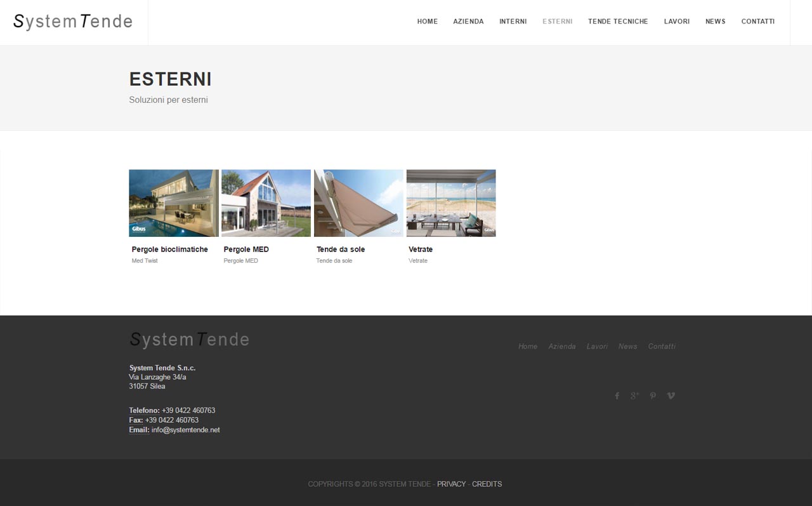Select the Pergole MED house image
Screen dimensions: 812x506
tap(266, 203)
